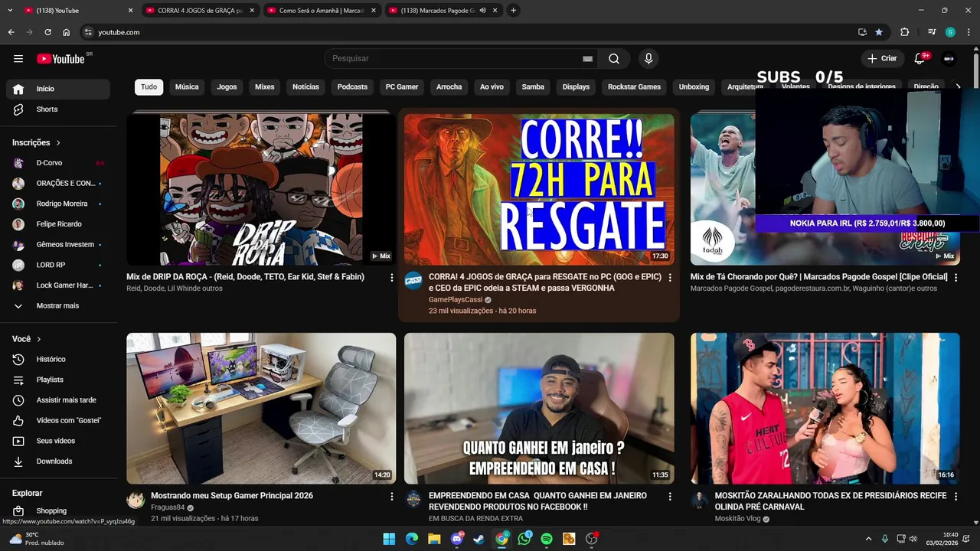Open WhatsApp from the taskbar

point(524,539)
